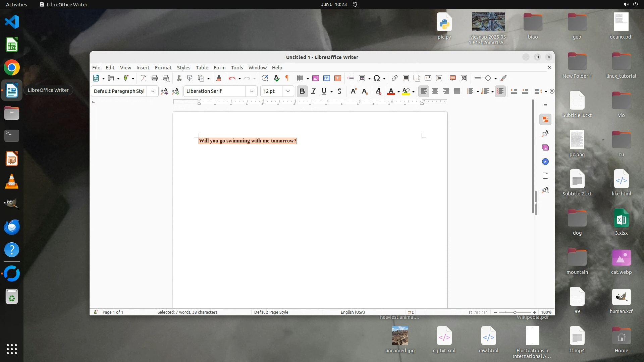Click the Insert Hyperlink icon

click(x=394, y=78)
